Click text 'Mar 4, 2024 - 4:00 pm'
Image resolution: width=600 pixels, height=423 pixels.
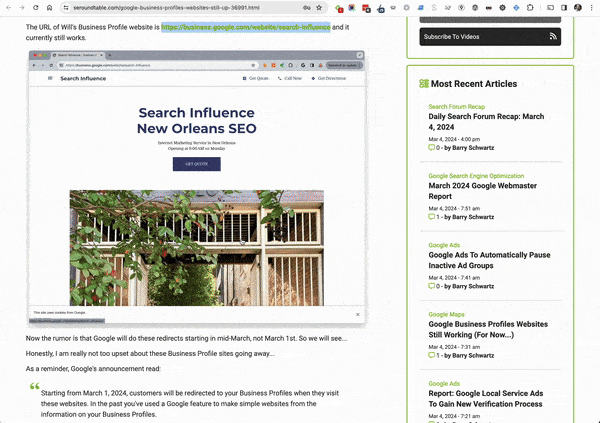click(454, 139)
